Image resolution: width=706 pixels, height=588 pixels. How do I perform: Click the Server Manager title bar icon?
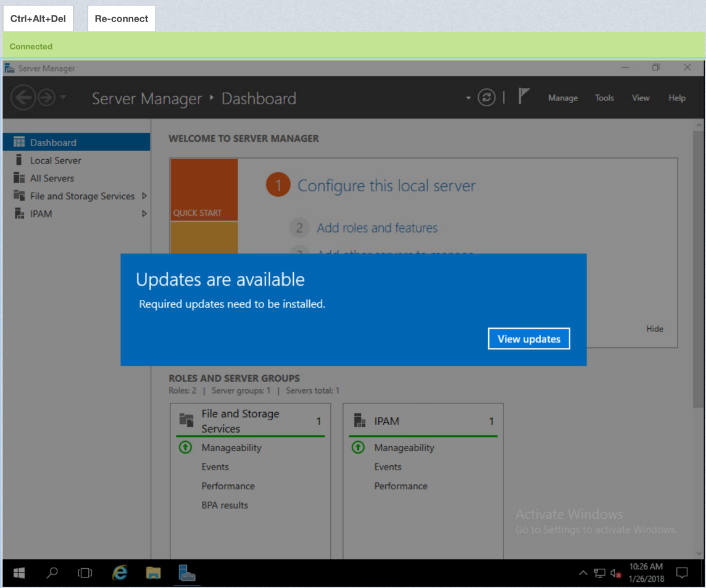point(9,68)
